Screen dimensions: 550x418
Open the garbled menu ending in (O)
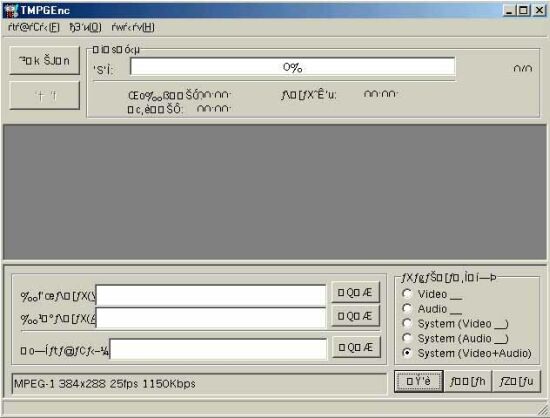(86, 27)
